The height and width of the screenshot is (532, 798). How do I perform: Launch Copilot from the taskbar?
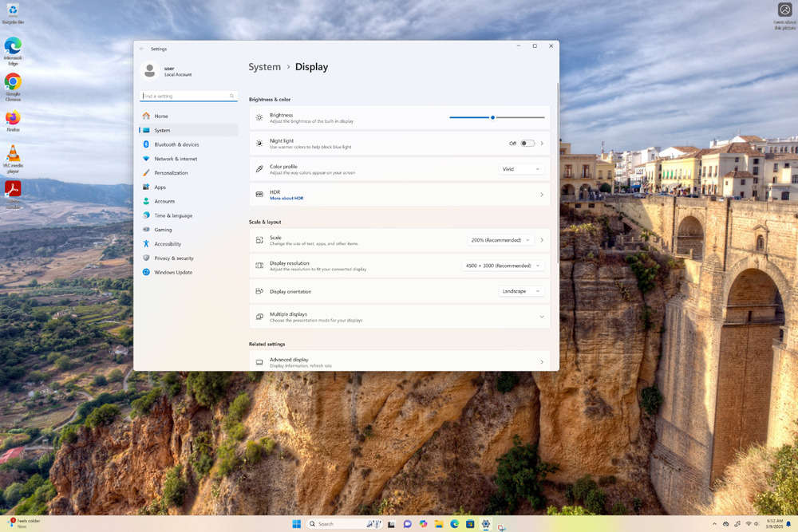pyautogui.click(x=423, y=524)
